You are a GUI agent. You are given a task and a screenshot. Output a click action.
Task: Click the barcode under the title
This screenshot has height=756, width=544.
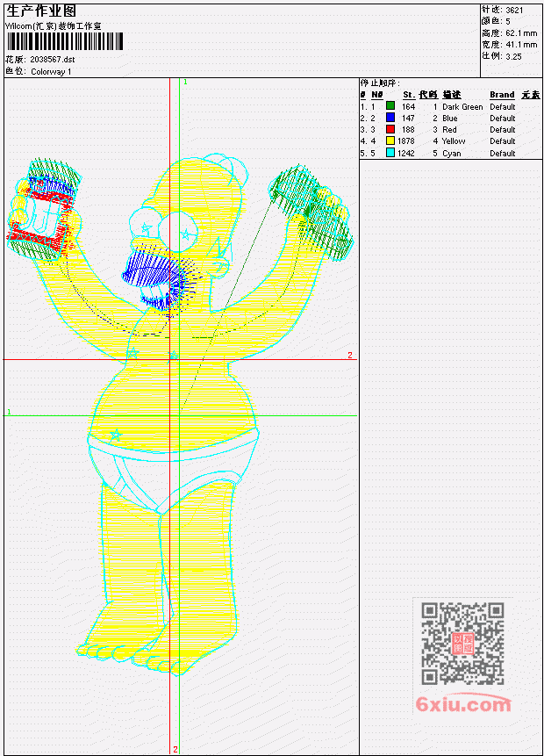[x=65, y=41]
